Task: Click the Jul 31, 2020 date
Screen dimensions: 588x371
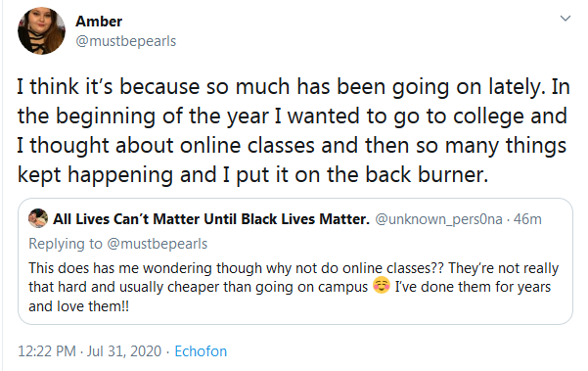Action: 124,351
